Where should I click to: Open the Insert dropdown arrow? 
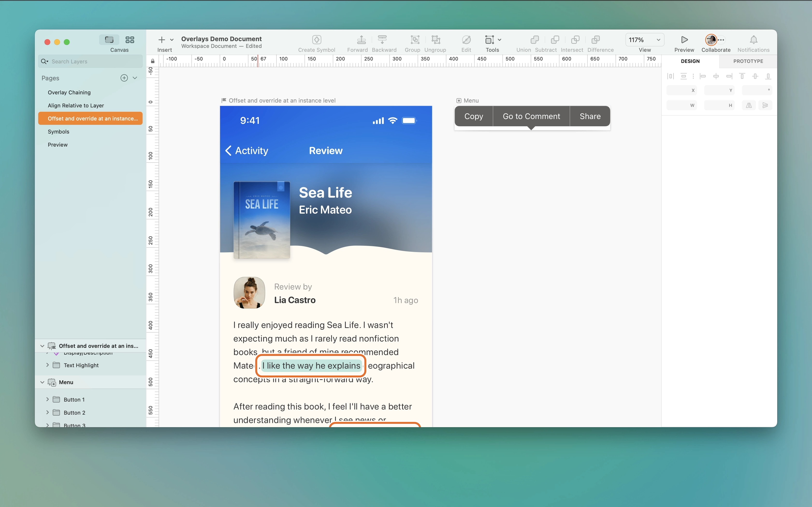click(172, 40)
